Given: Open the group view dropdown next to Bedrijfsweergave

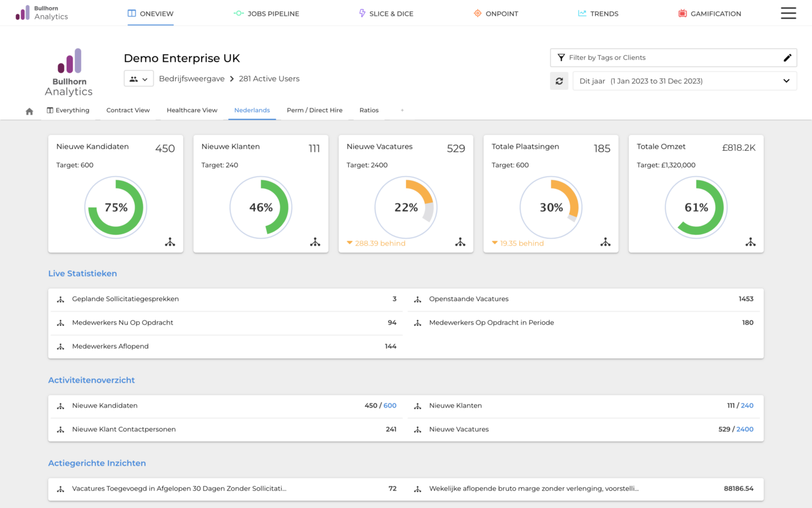Looking at the screenshot, I should pyautogui.click(x=139, y=78).
